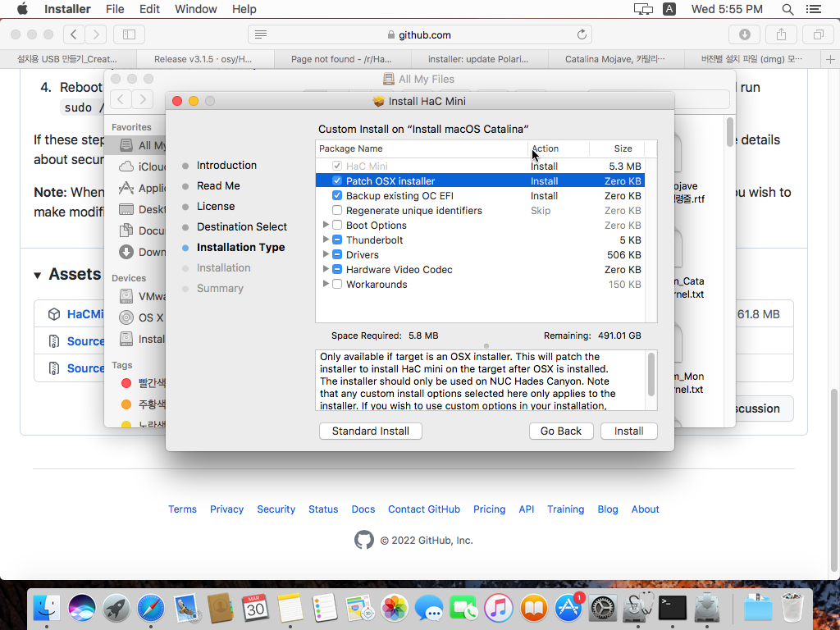Open iBooks icon in dock

point(533,608)
